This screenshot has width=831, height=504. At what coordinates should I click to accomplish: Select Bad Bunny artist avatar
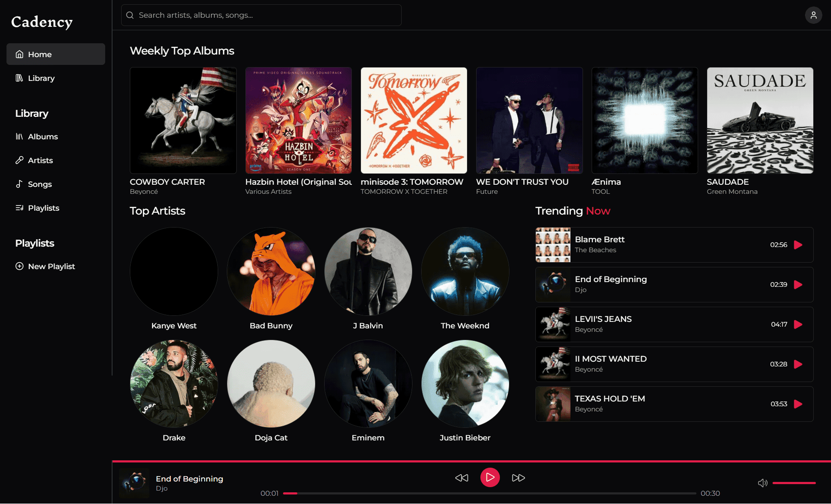(271, 271)
